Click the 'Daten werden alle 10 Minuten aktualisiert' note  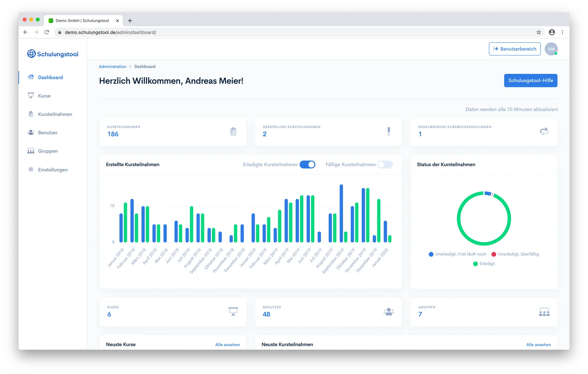[512, 109]
